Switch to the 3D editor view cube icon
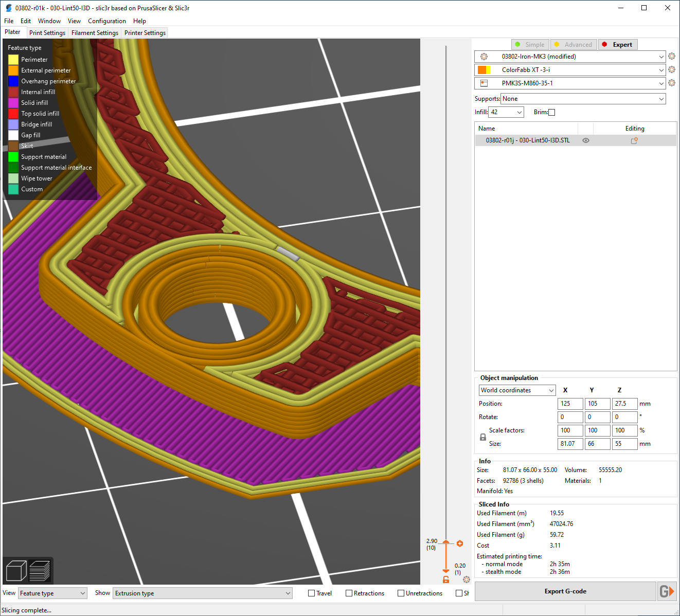Viewport: 680px width, 616px height. (x=16, y=571)
